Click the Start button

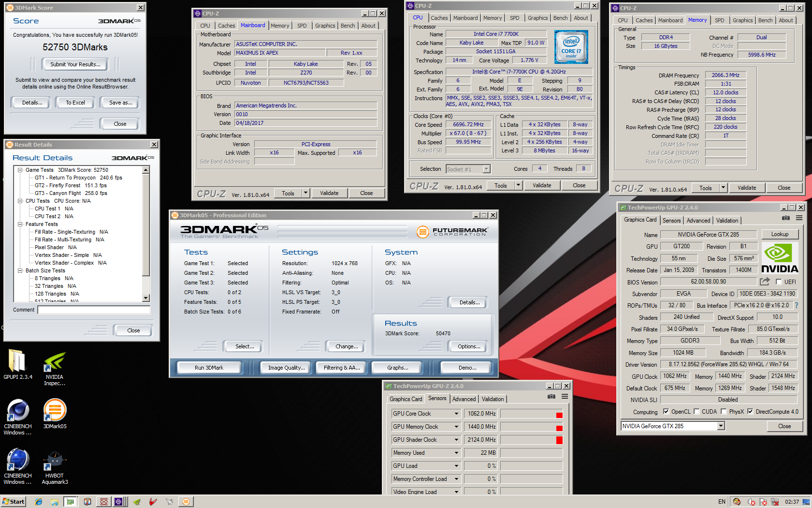point(14,502)
